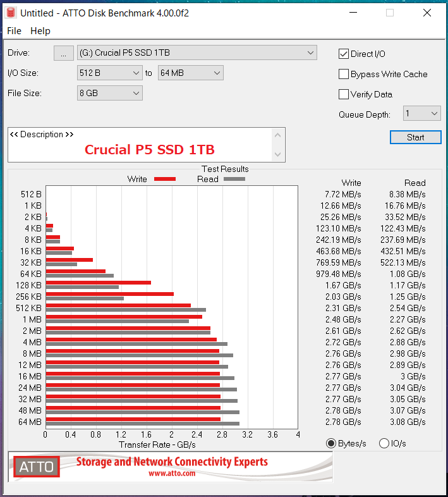The height and width of the screenshot is (497, 448).
Task: Open the 512 B minimum I/O size dropdown
Action: [109, 73]
